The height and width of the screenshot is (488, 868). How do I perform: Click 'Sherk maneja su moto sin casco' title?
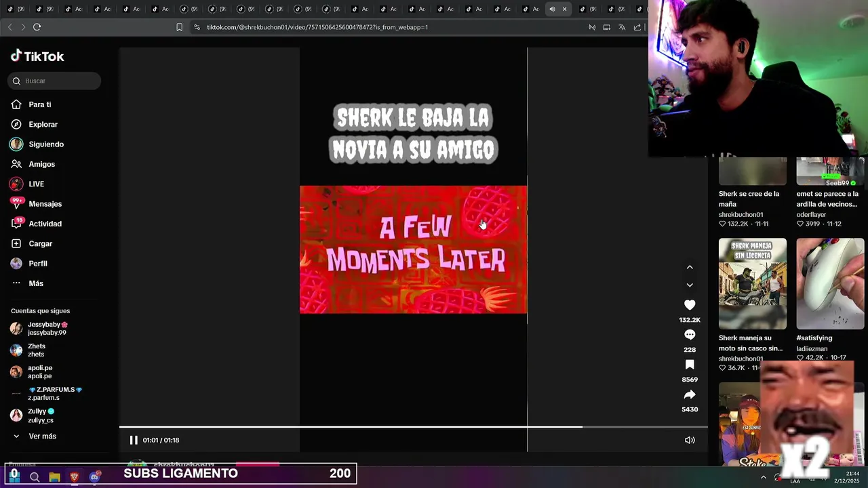[x=750, y=343]
